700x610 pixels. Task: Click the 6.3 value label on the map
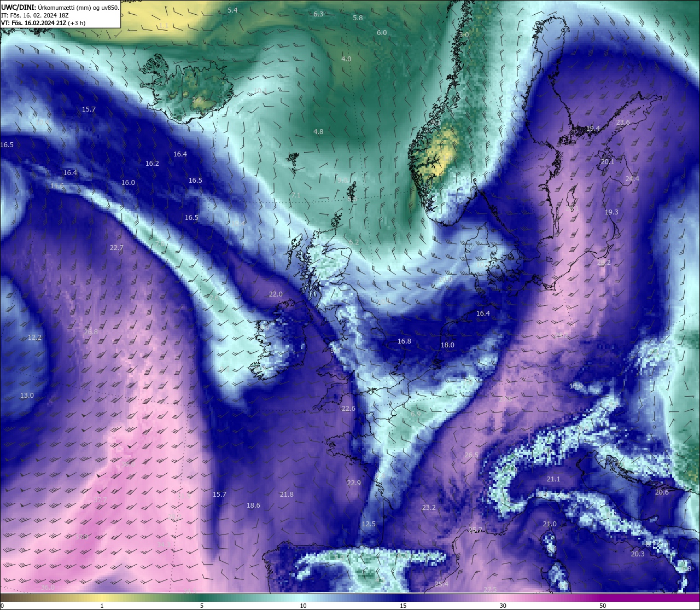(x=318, y=14)
